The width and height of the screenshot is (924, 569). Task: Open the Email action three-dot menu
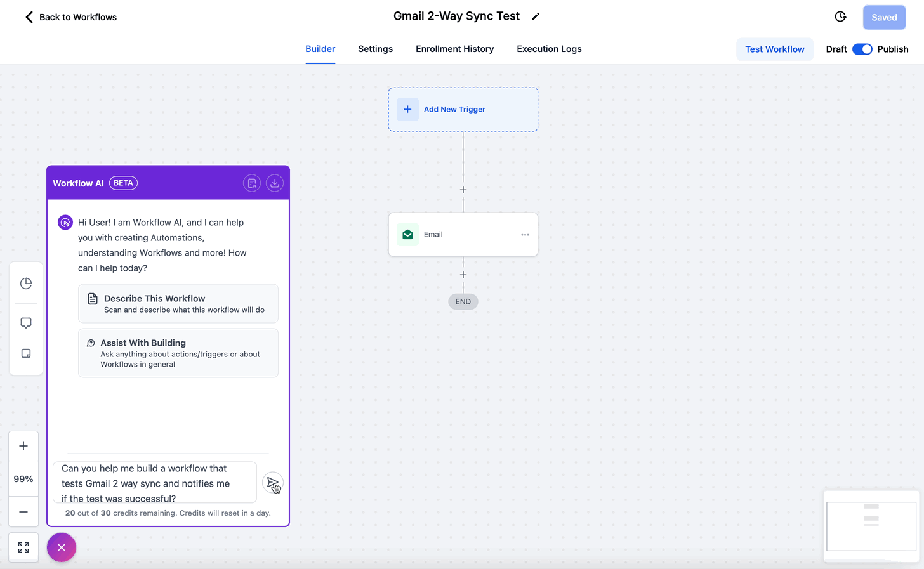point(525,235)
